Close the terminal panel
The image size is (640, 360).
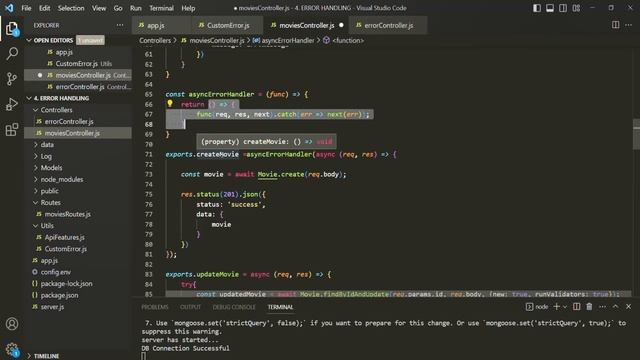coord(629,307)
